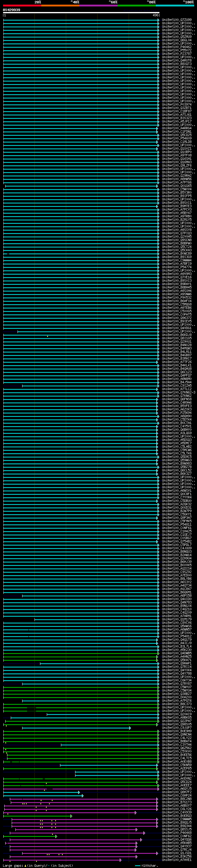Select the UniRef100_P54609 hit label
Viewport: 197px width, 868px height.
pyautogui.click(x=177, y=138)
